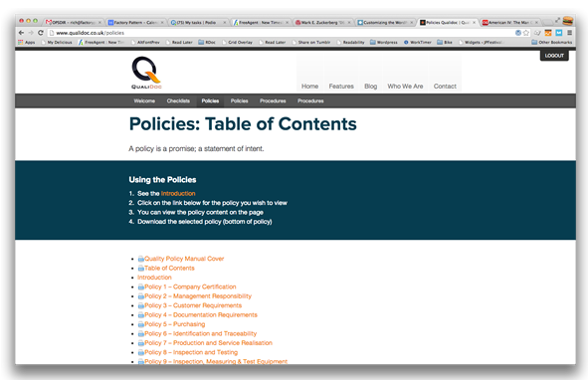Click the burger profile icon at top right
The height and width of the screenshot is (380, 588).
(568, 20)
